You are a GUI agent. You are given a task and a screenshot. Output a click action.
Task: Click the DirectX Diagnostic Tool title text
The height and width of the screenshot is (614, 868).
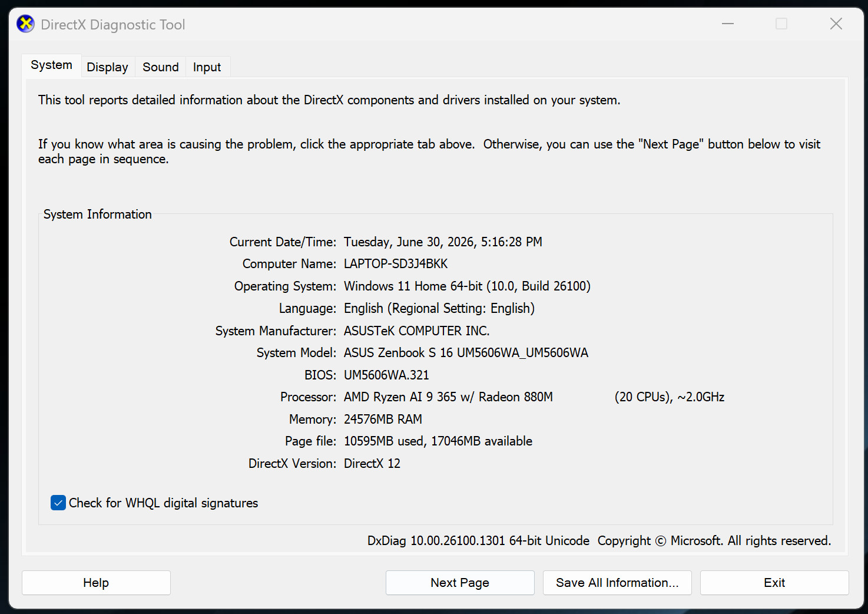coord(113,25)
